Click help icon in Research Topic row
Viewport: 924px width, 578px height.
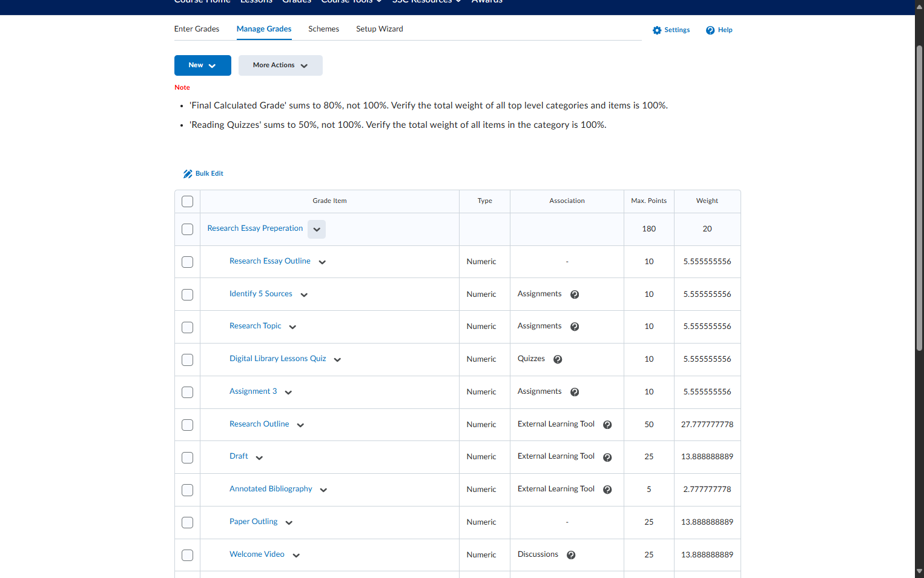(x=575, y=327)
